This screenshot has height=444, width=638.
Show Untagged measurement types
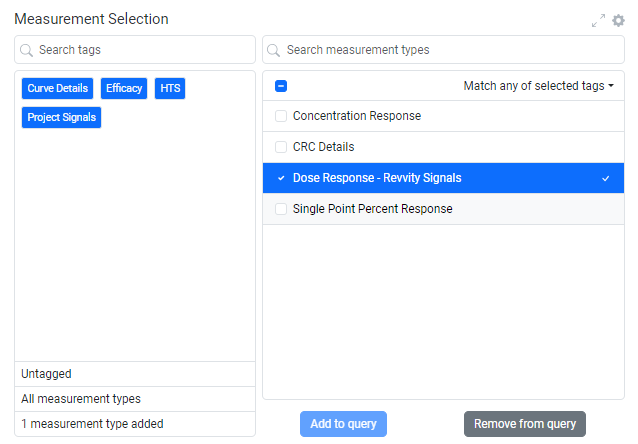pyautogui.click(x=46, y=374)
